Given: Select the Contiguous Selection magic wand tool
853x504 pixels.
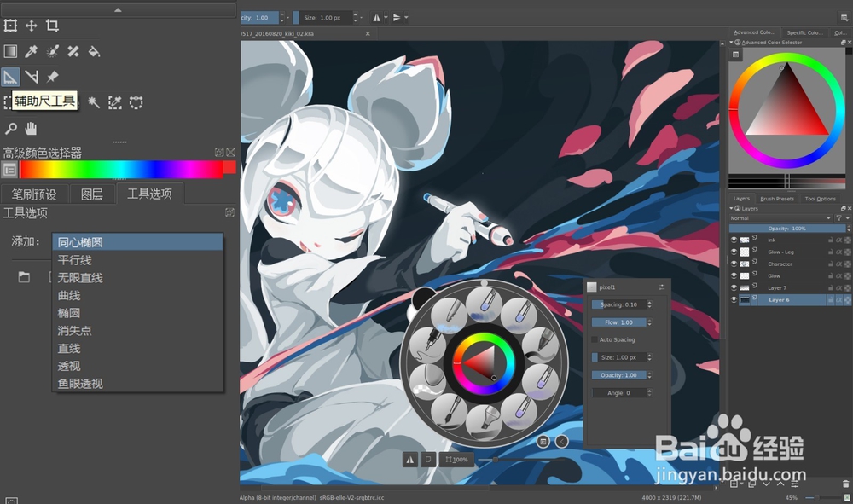Looking at the screenshot, I should pyautogui.click(x=94, y=102).
